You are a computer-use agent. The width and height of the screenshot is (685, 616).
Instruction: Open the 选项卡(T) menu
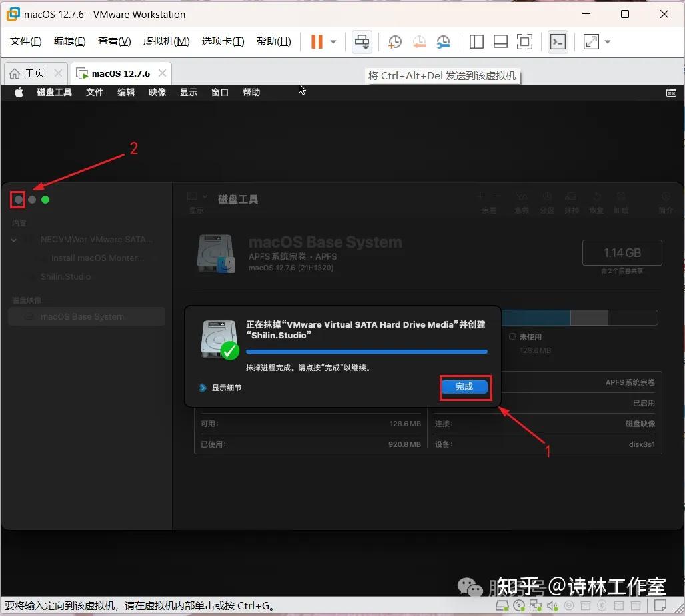click(x=223, y=41)
